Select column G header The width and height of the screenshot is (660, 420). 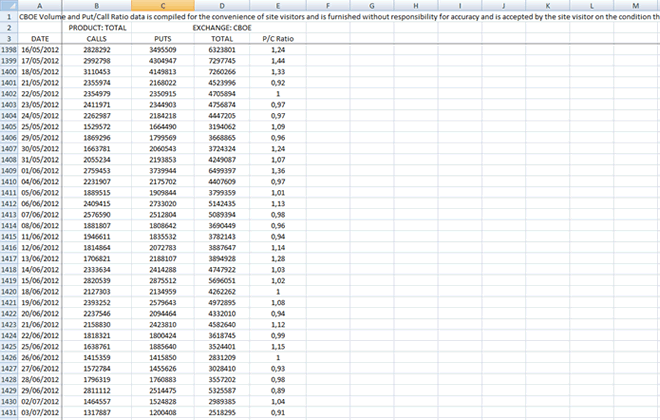(372, 5)
